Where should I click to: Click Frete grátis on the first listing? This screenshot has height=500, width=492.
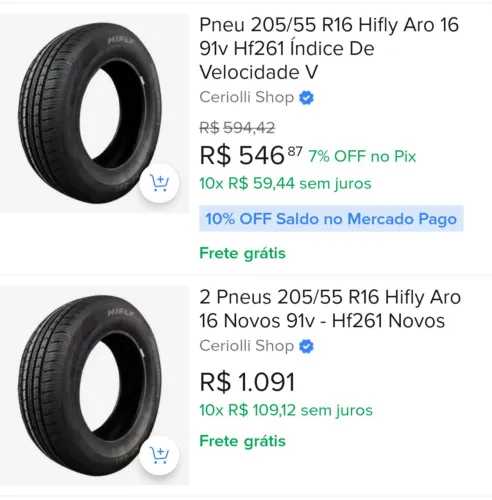pos(242,253)
